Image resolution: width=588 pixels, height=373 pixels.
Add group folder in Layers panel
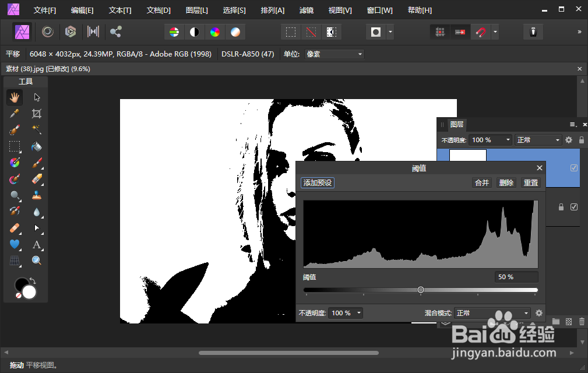click(x=556, y=321)
